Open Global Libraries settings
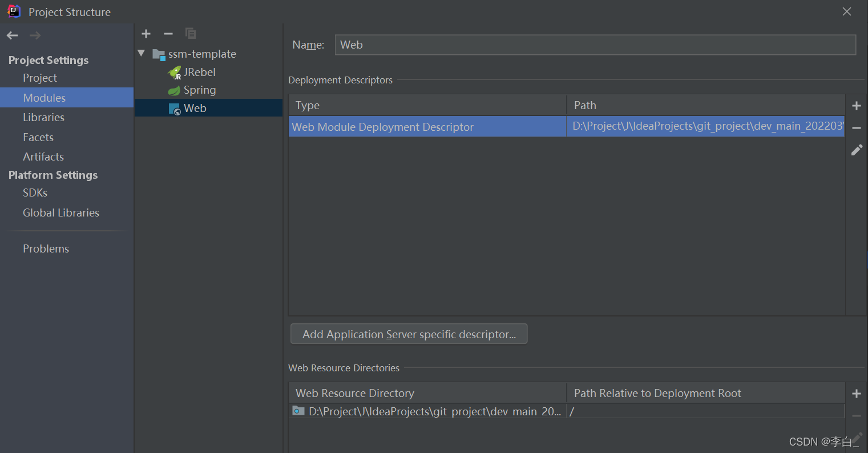868x453 pixels. [x=61, y=213]
